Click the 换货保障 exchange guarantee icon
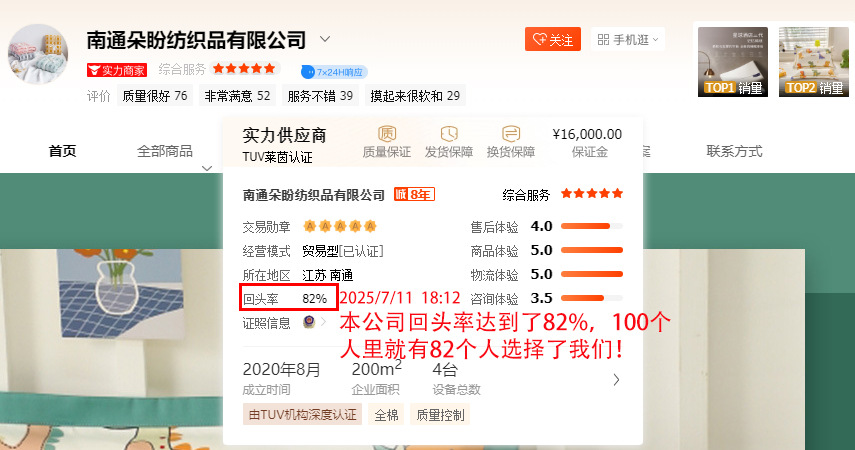The width and height of the screenshot is (855, 450). point(511,134)
